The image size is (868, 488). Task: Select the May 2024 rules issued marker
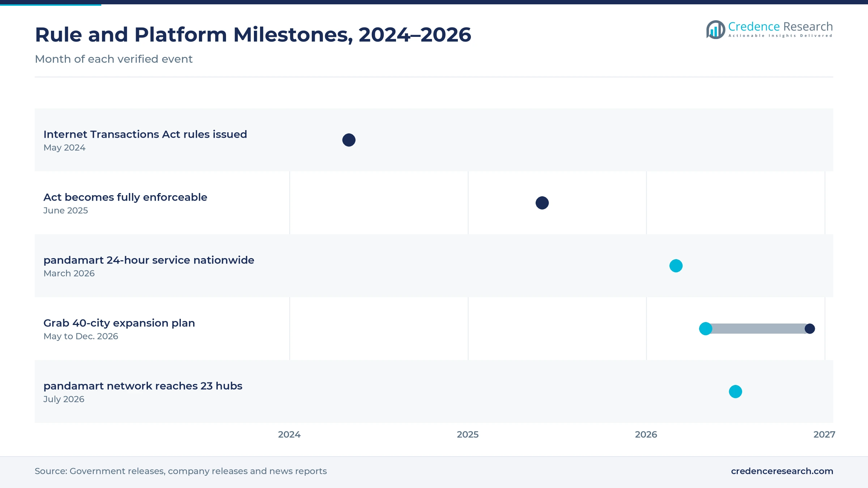pos(349,140)
